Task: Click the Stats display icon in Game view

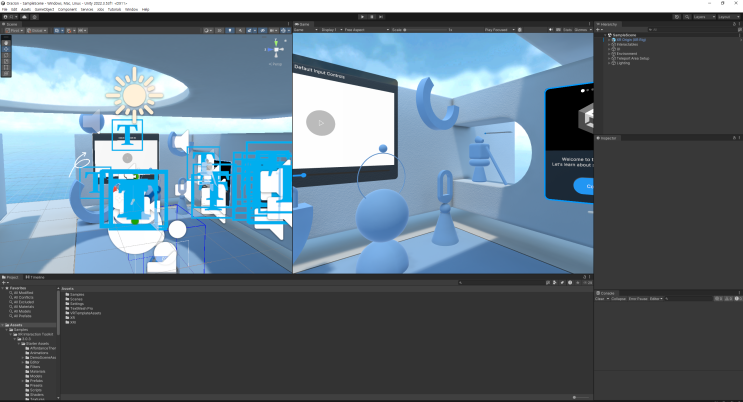Action: [x=558, y=29]
